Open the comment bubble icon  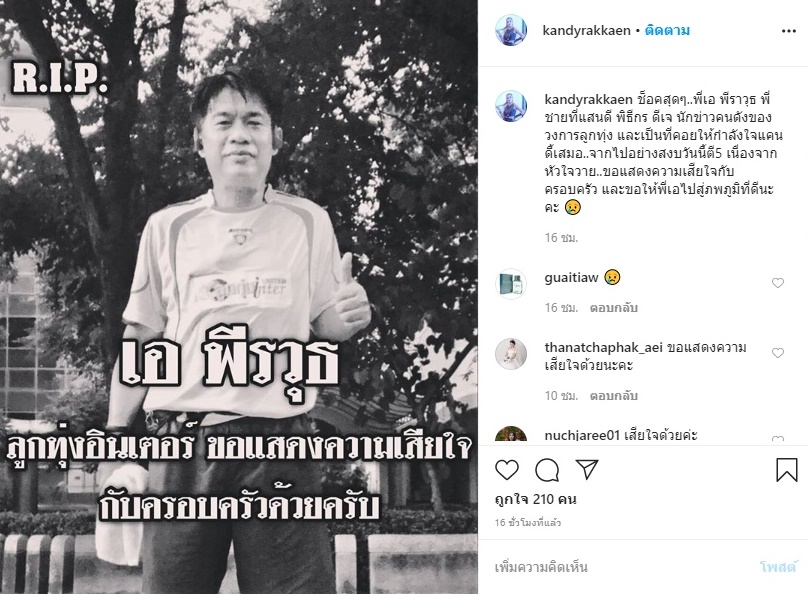click(x=547, y=470)
